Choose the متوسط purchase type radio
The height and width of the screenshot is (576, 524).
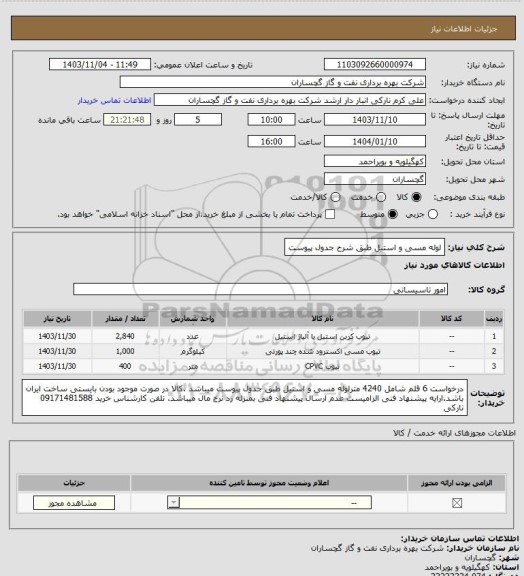click(x=392, y=214)
